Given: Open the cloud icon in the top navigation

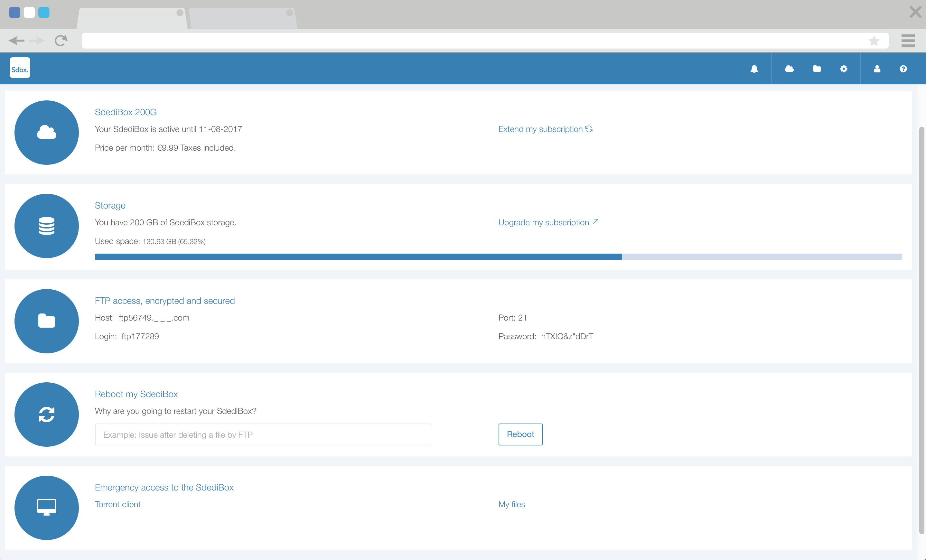Looking at the screenshot, I should (789, 69).
